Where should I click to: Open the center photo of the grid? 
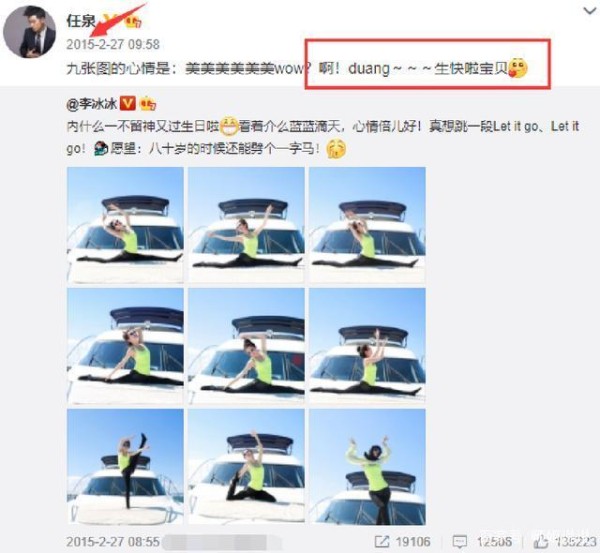(246, 346)
